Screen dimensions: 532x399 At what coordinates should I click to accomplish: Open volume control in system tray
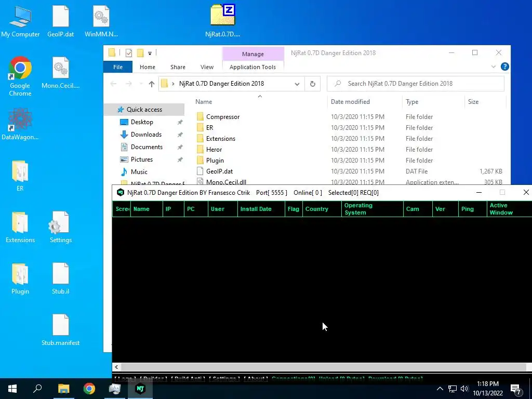point(464,389)
